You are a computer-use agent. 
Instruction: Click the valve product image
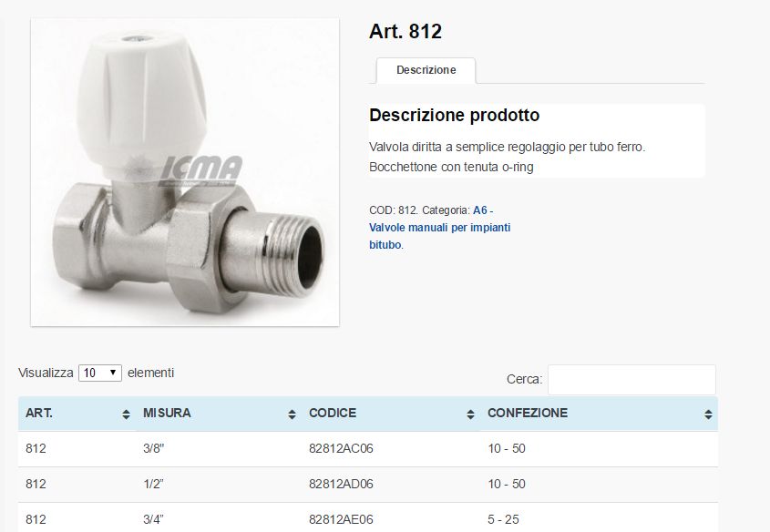(x=185, y=172)
